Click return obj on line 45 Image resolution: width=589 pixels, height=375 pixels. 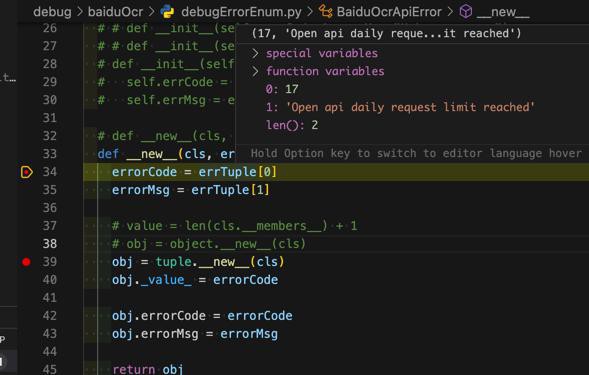[x=148, y=369]
